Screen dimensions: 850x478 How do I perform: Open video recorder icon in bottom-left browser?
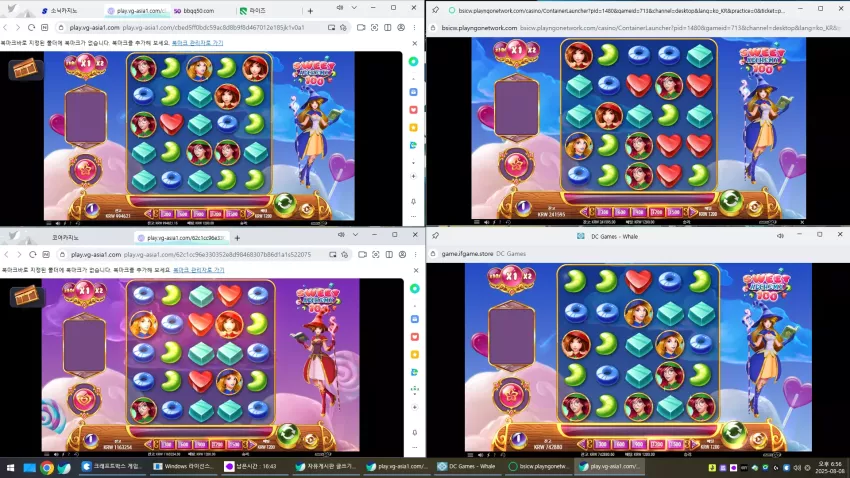point(362,254)
